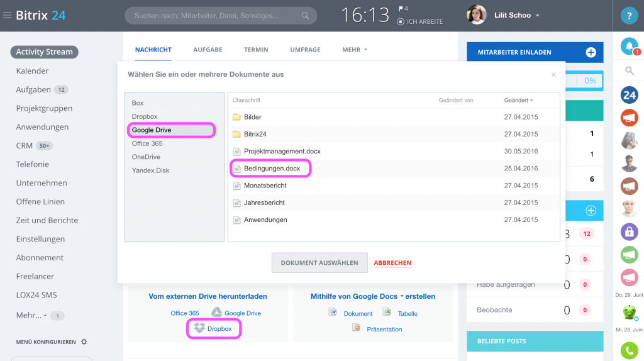Click the blue plus icon in tasks panel
This screenshot has width=644, height=361.
point(591,211)
